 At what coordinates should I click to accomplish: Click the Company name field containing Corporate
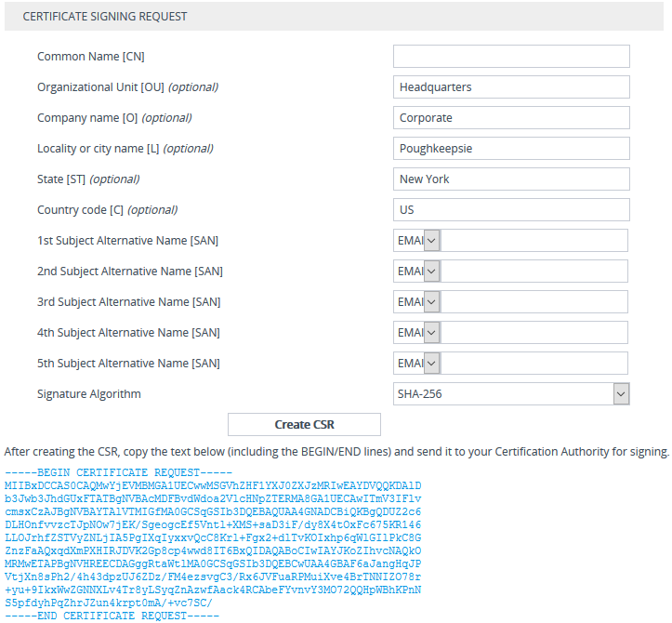pyautogui.click(x=511, y=118)
